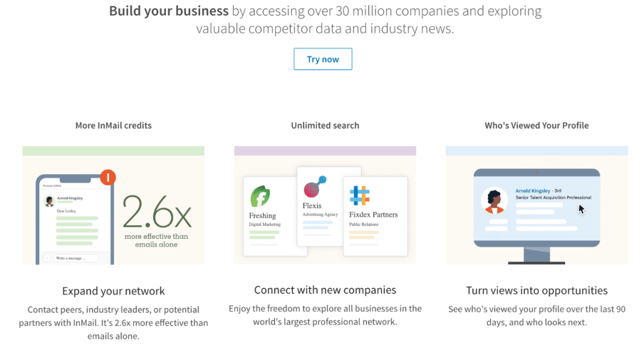Select the Unlimited search heading
The width and height of the screenshot is (644, 348).
point(325,126)
